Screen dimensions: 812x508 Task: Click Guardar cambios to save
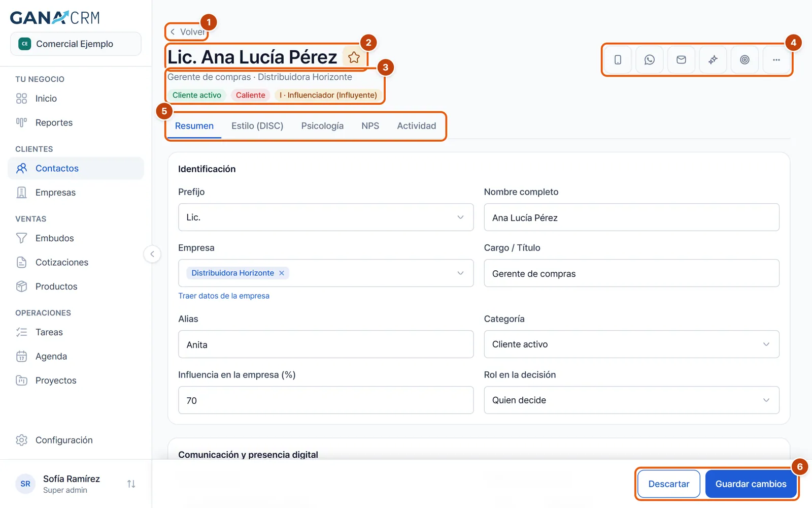click(751, 484)
